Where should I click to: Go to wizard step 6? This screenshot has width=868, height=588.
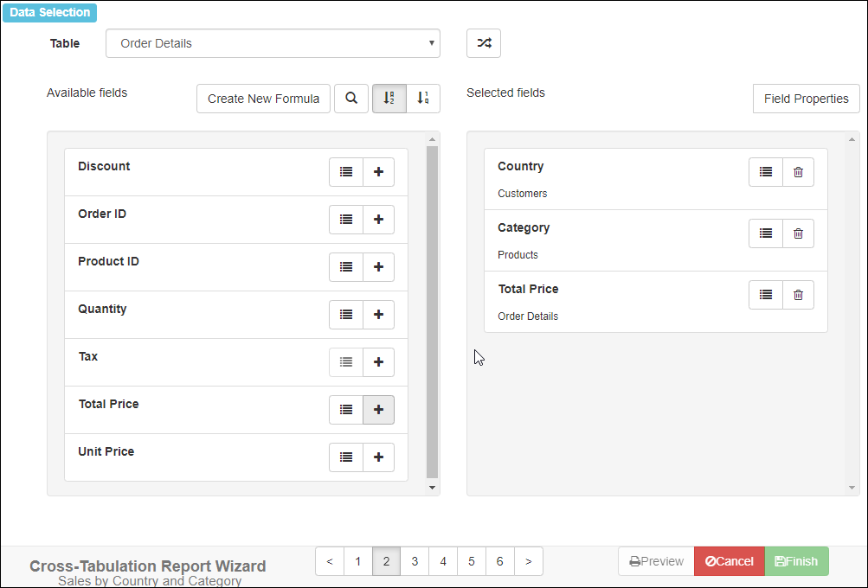pos(499,561)
